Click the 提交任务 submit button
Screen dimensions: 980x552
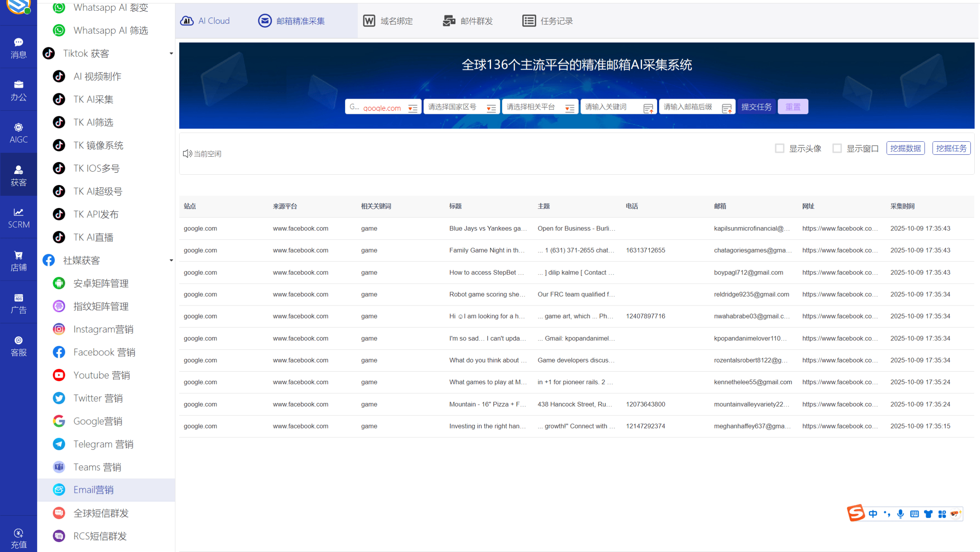pyautogui.click(x=756, y=106)
